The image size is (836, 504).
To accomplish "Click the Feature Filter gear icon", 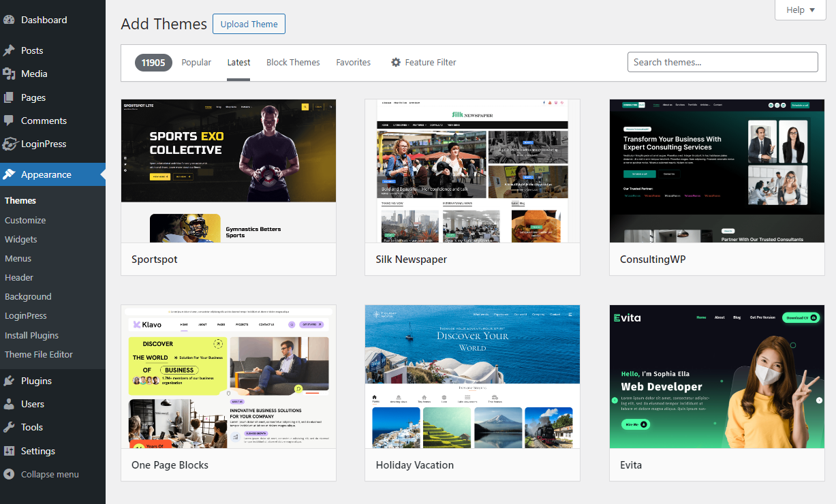I will tap(396, 62).
